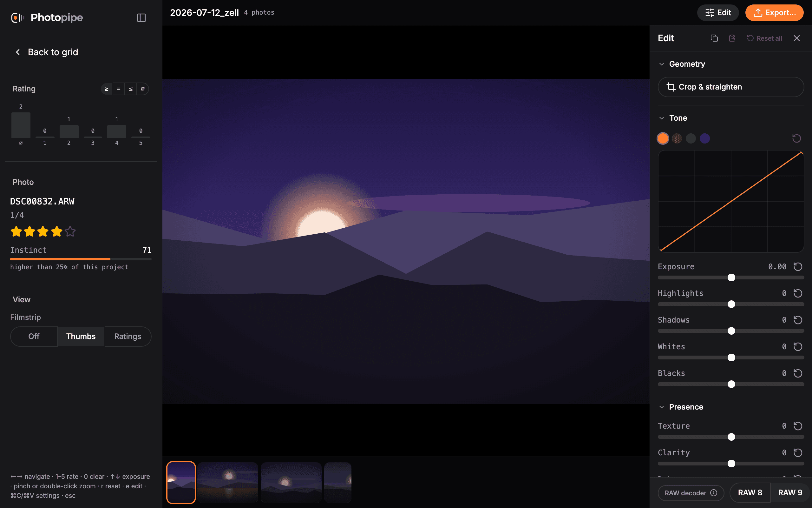Paste edit settings icon
Viewport: 812px width, 508px height.
click(x=732, y=38)
